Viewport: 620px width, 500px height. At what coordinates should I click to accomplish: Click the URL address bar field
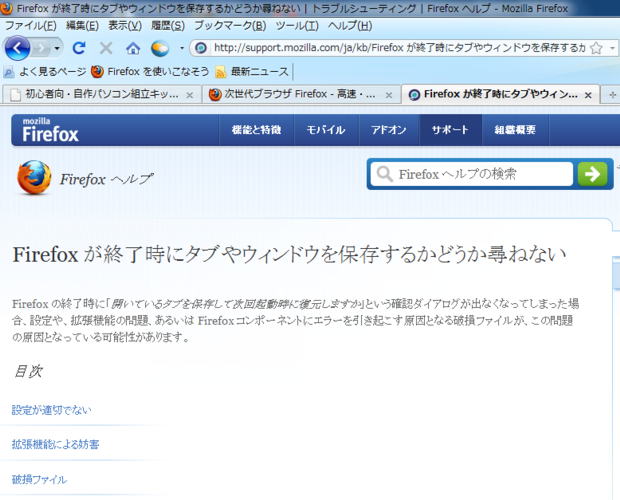[x=399, y=48]
